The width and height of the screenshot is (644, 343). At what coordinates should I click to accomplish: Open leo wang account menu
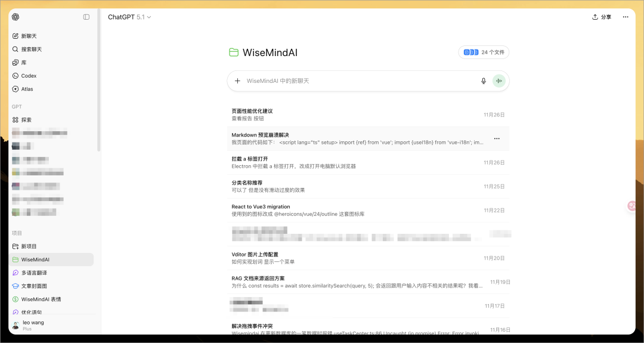tap(52, 325)
